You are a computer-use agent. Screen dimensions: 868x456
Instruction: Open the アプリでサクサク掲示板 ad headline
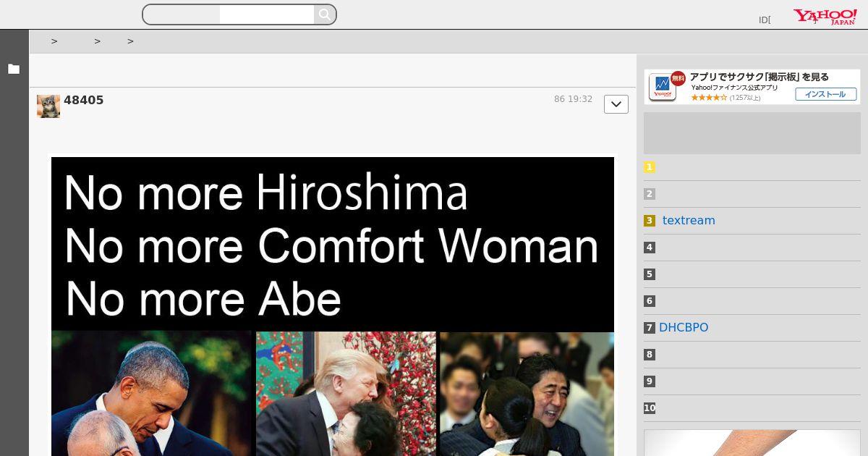point(759,77)
